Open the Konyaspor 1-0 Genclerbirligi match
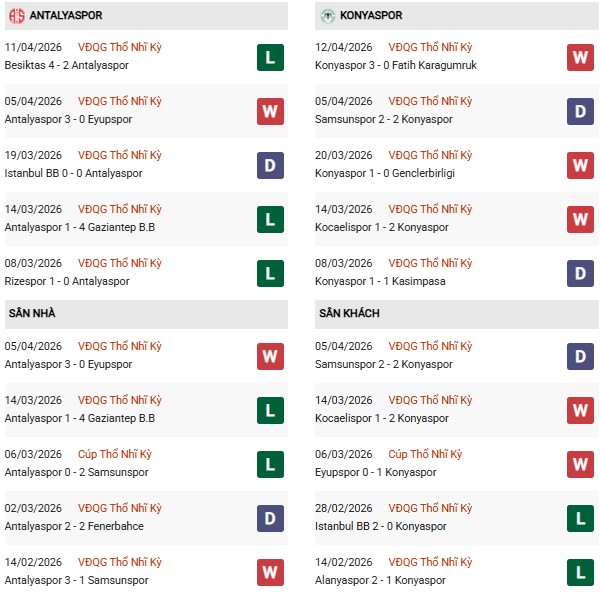 click(x=386, y=173)
